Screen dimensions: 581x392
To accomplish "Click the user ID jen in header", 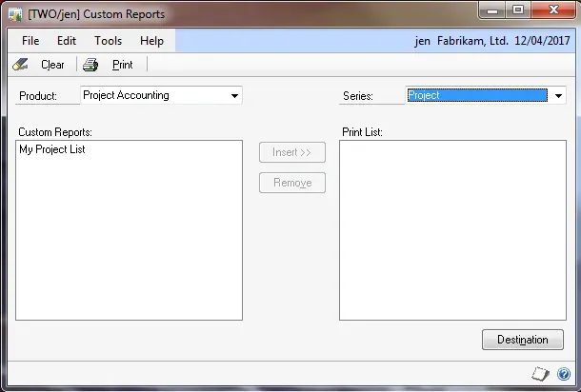I will point(424,41).
